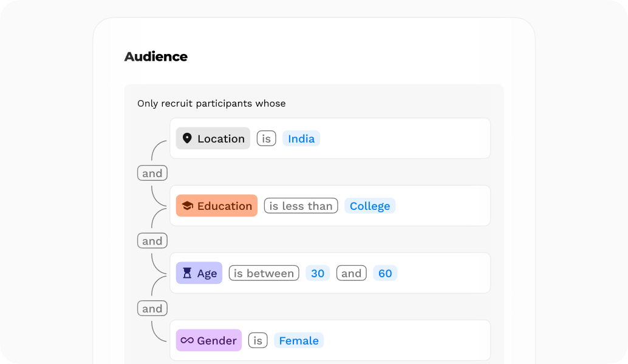Toggle the 'and' connector between Education and Age

coord(152,241)
